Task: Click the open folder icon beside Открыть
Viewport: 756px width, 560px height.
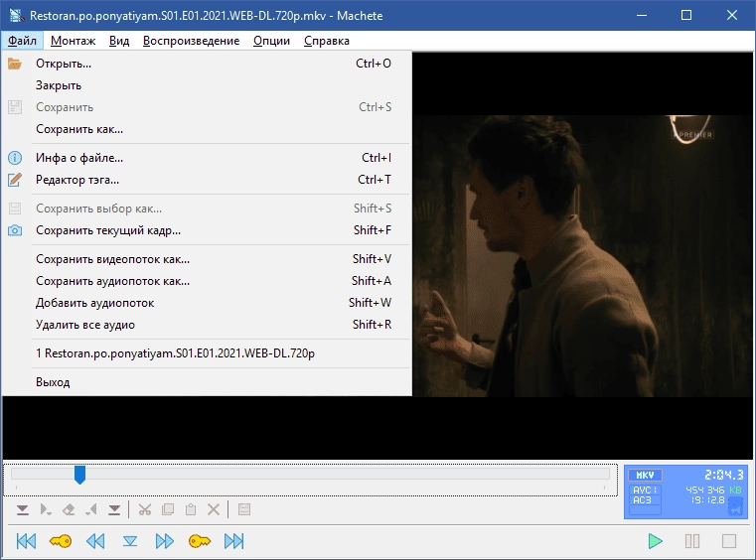Action: point(15,64)
